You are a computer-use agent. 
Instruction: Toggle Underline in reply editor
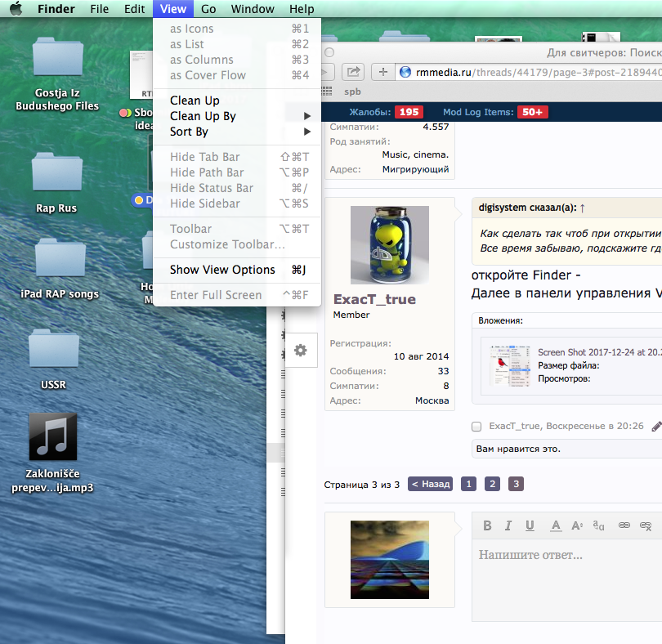tap(530, 525)
